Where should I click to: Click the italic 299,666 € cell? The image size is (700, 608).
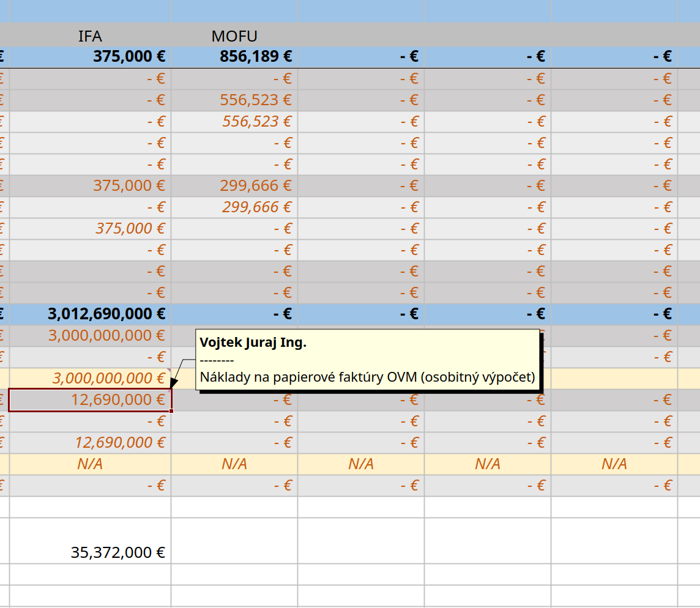(234, 207)
